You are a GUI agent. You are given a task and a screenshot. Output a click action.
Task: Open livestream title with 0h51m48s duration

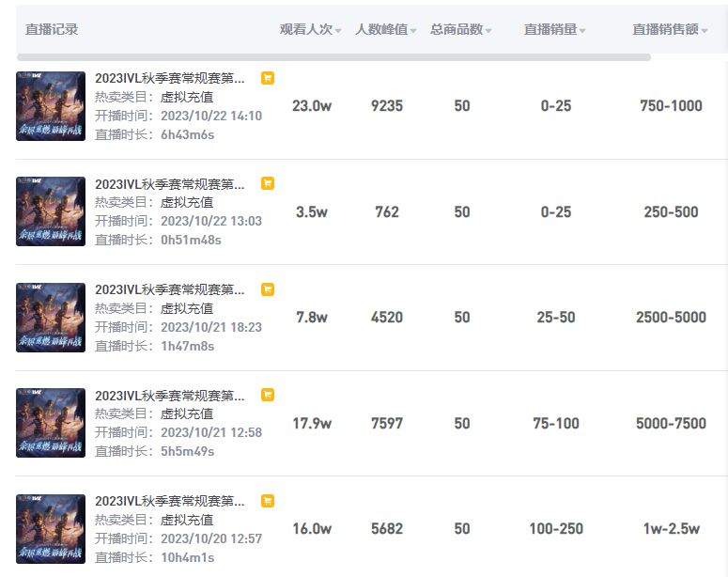(170, 184)
